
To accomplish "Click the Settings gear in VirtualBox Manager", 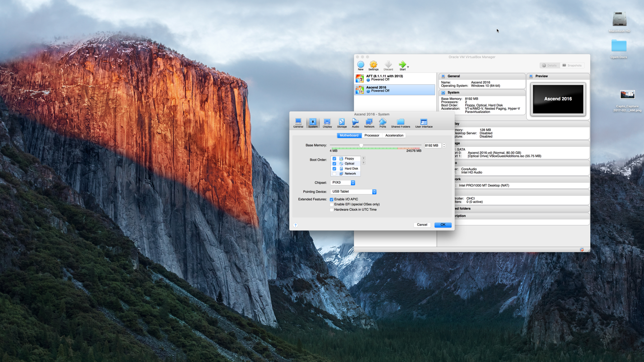I will click(x=373, y=66).
